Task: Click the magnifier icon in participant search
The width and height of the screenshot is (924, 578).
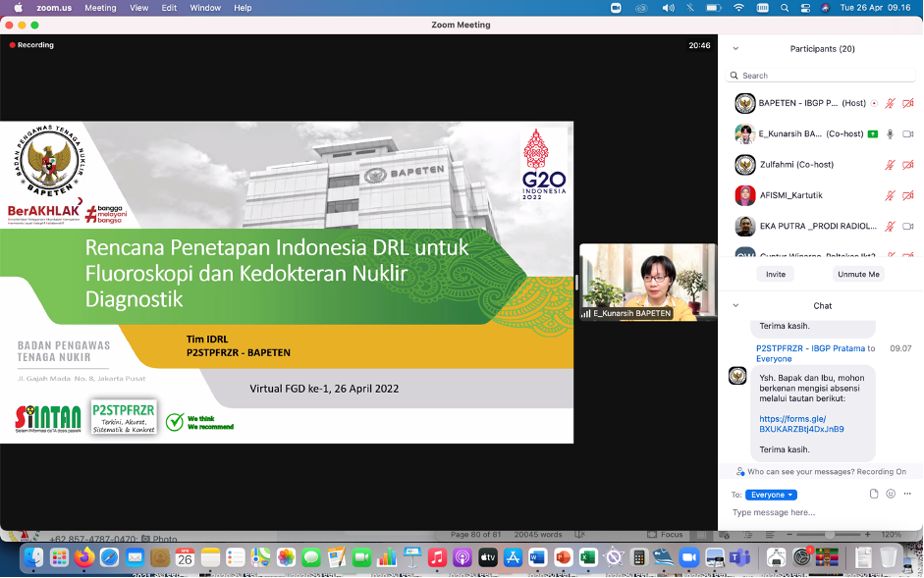Action: pyautogui.click(x=734, y=76)
